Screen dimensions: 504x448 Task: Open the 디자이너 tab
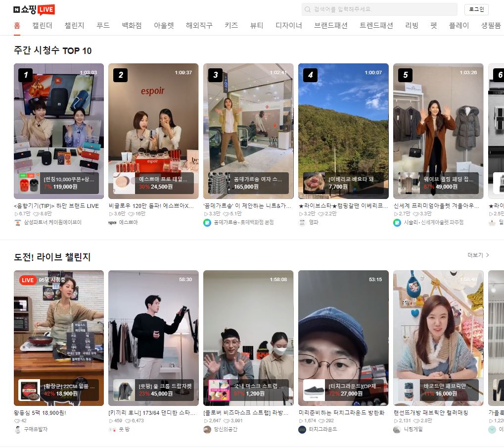coord(289,25)
